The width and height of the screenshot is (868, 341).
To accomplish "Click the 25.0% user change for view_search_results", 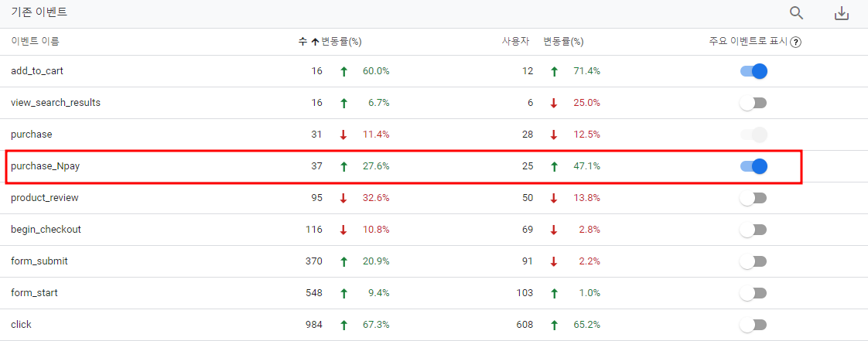I will pos(587,102).
